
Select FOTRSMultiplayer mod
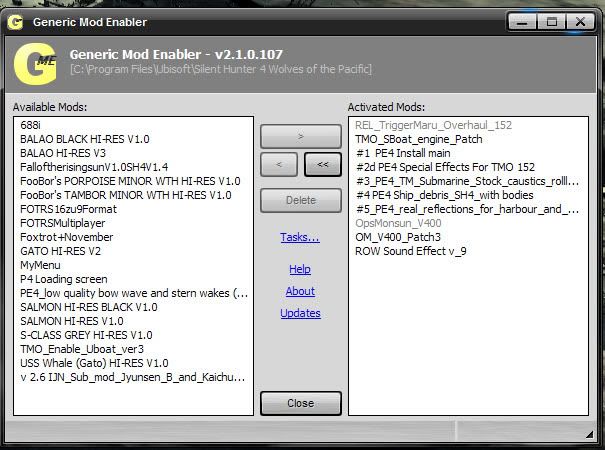(x=63, y=223)
